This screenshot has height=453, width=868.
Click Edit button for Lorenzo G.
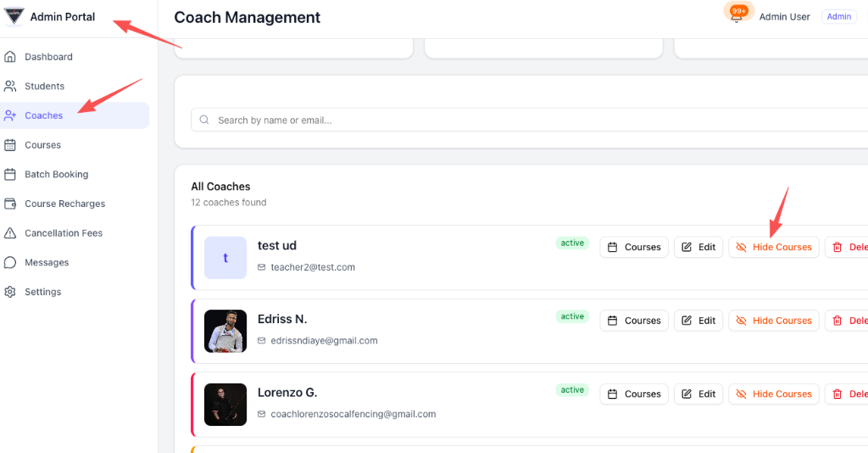(x=698, y=394)
